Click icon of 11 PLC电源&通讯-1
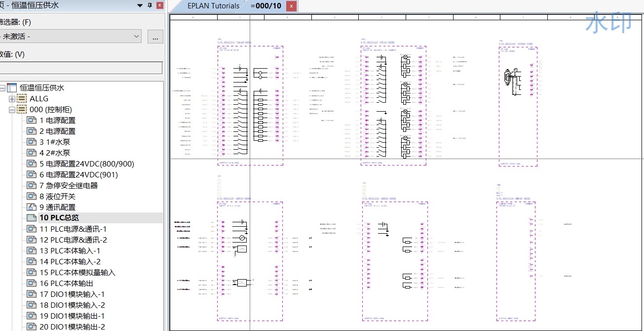The image size is (644, 331). 32,229
